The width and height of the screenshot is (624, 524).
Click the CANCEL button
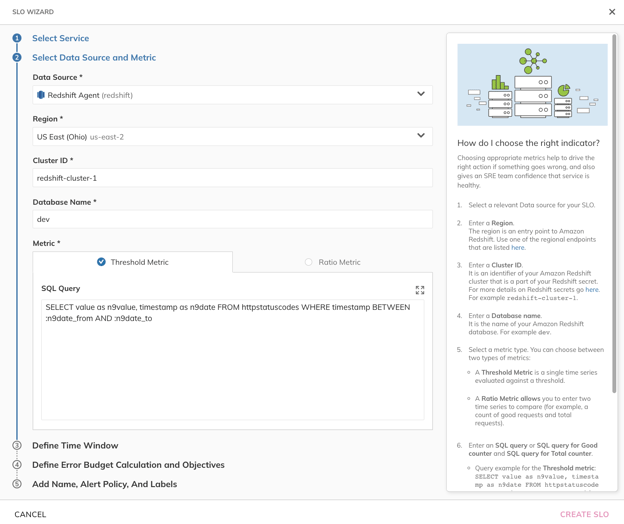tap(30, 514)
